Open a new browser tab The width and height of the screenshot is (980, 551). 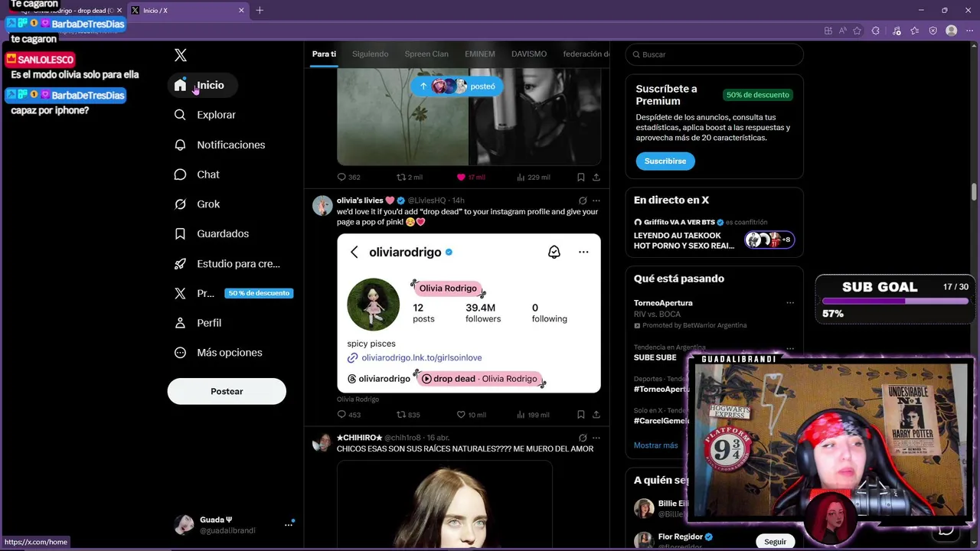click(x=260, y=11)
